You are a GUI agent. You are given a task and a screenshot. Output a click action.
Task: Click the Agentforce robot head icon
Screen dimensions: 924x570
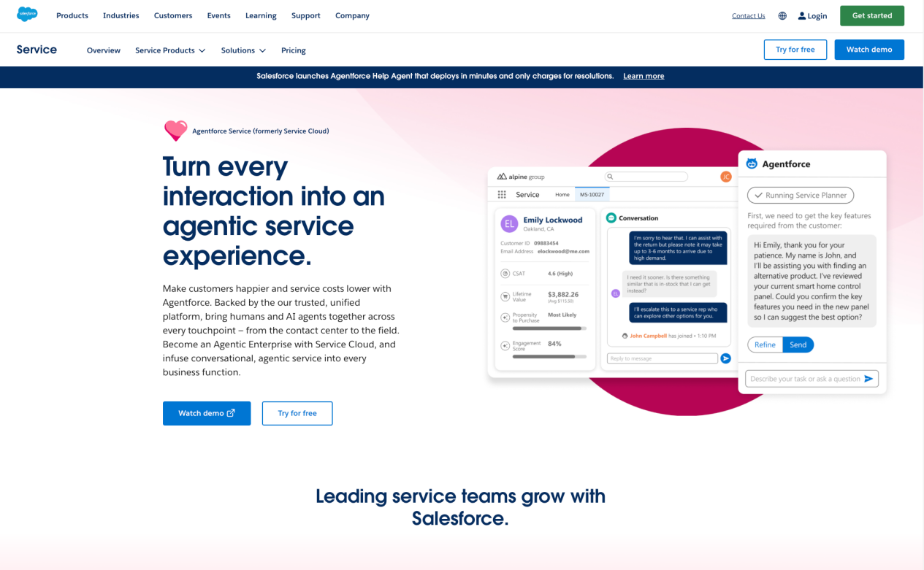click(x=752, y=164)
